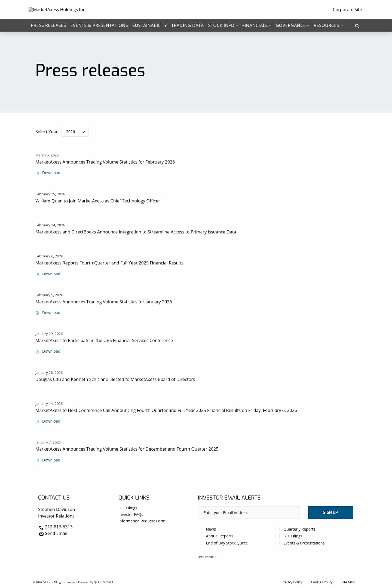Expand the Governance menu
Image resolution: width=392 pixels, height=588 pixels.
[x=292, y=25]
